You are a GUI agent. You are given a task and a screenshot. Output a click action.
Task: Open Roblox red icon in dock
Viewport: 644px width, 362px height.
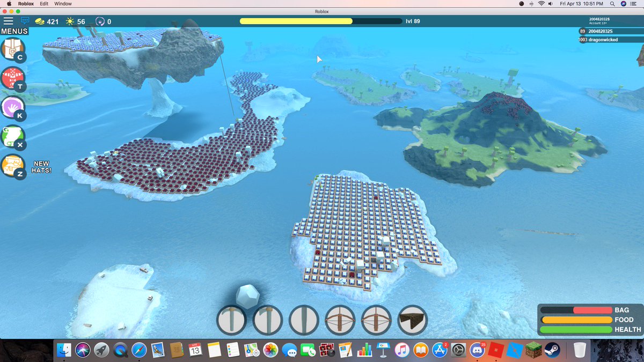tap(496, 350)
